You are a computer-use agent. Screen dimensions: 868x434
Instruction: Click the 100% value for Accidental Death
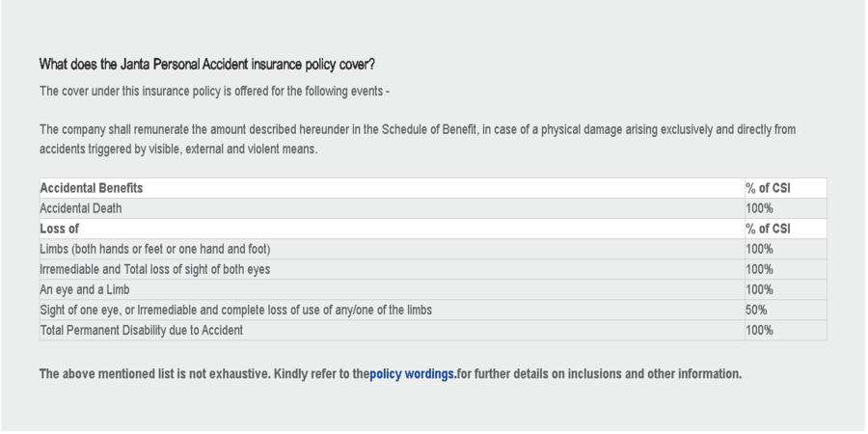(x=760, y=208)
